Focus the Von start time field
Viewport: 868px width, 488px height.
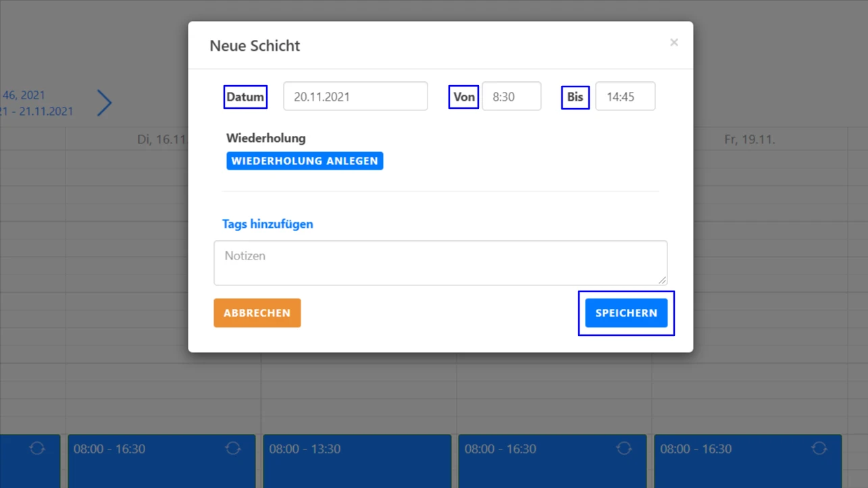click(x=511, y=97)
